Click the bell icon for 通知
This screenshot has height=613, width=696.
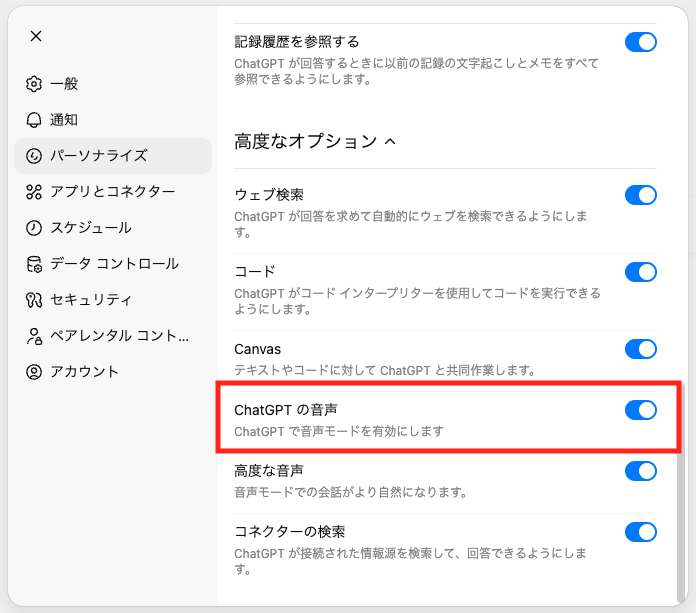click(x=34, y=120)
